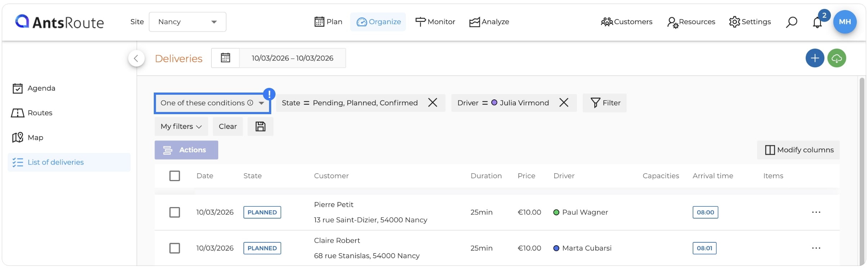
Task: Click the Deliveries page title
Action: coord(179,58)
